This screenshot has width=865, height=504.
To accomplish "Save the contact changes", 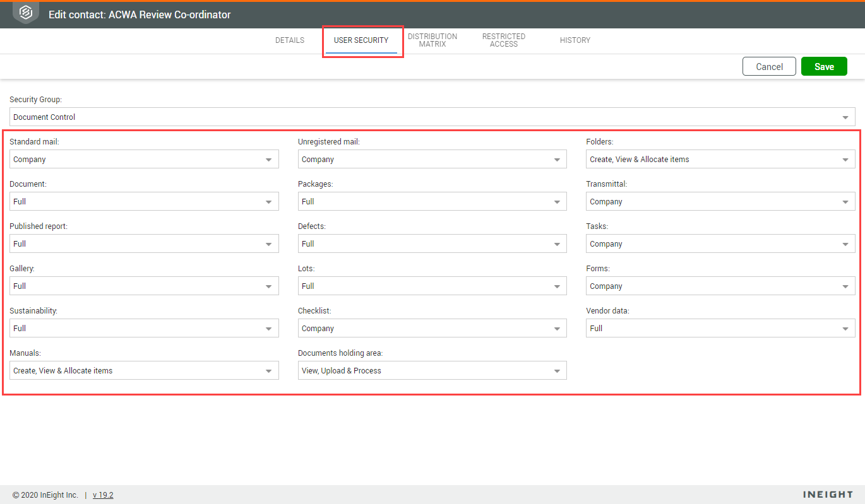I will click(x=824, y=67).
